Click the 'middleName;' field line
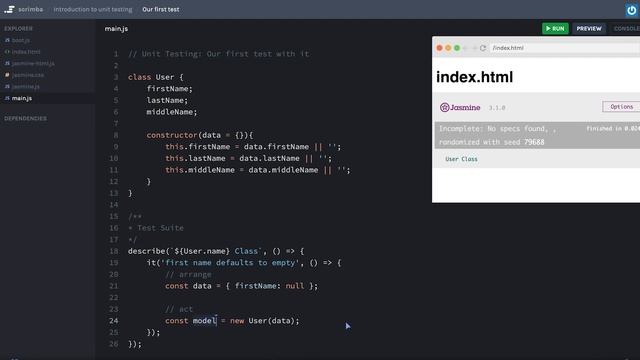 [x=172, y=112]
